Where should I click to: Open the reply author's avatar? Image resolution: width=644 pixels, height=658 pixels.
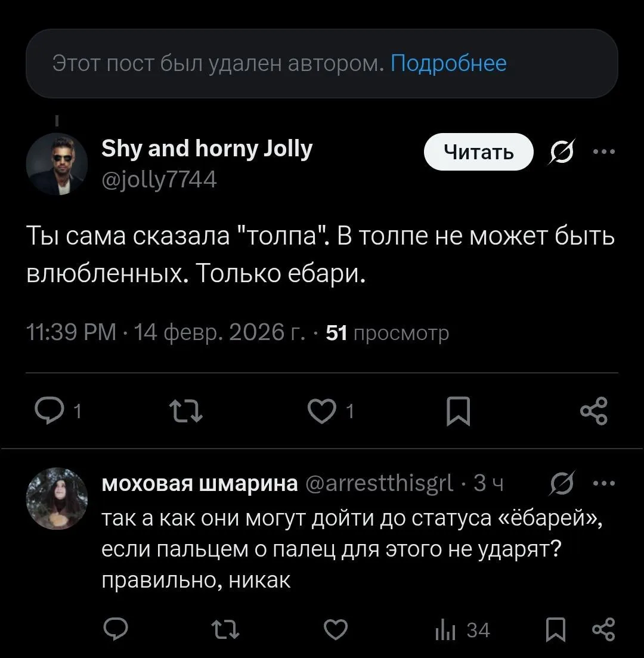(x=58, y=498)
